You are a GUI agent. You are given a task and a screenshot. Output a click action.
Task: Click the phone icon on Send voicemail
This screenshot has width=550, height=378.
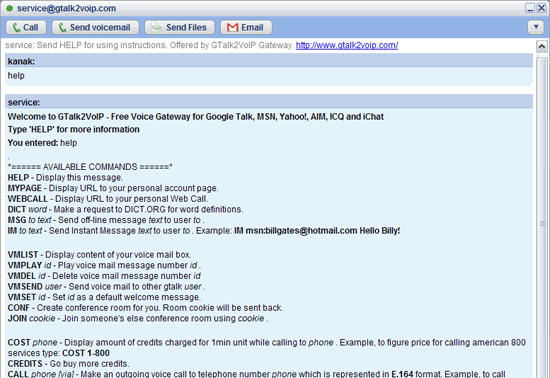(x=62, y=27)
